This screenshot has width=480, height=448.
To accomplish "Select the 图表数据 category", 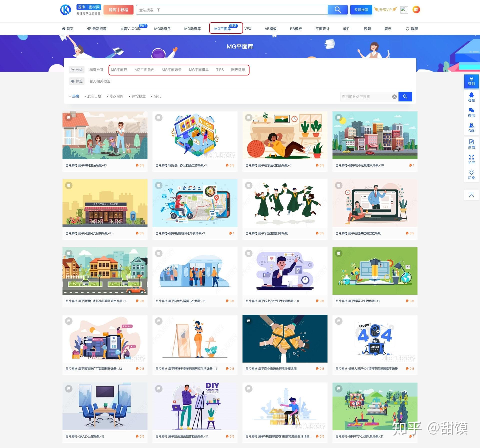I will coord(238,70).
